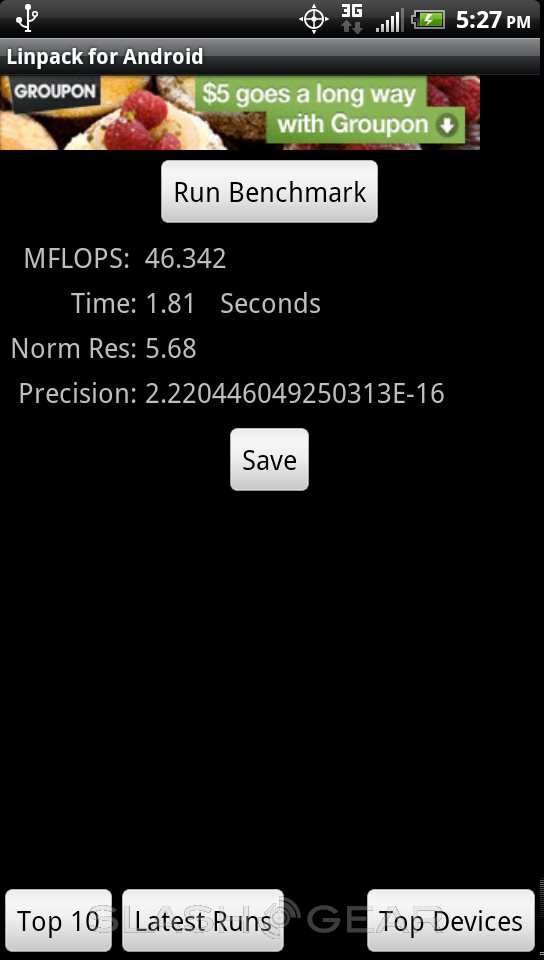Tap the download arrow on Groupon ad

pyautogui.click(x=449, y=126)
